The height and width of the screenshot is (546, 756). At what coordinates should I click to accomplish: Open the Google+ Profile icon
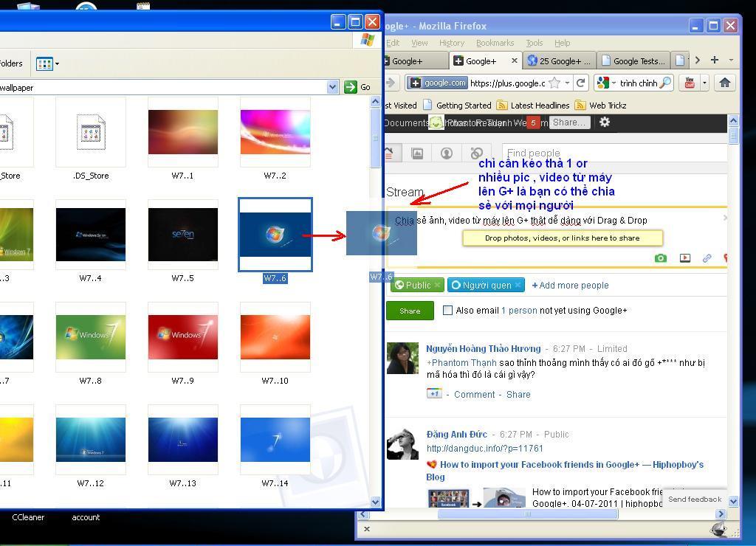point(447,153)
